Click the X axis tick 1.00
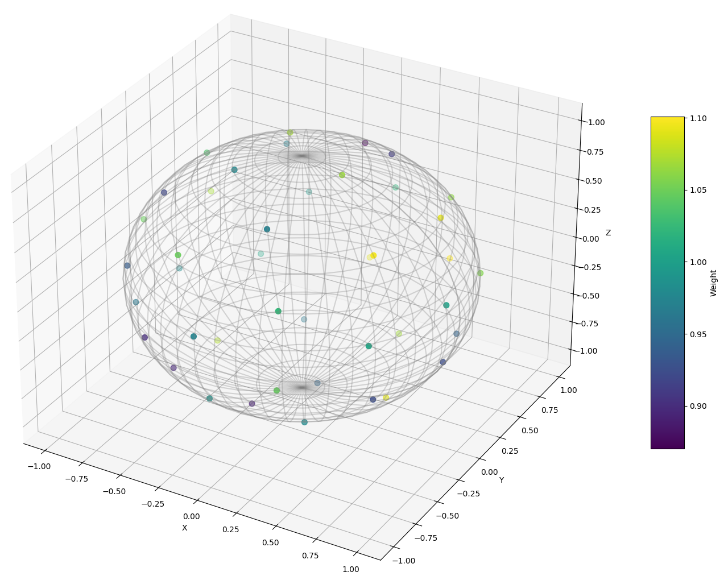Screen dimensions: 728x576 351,569
